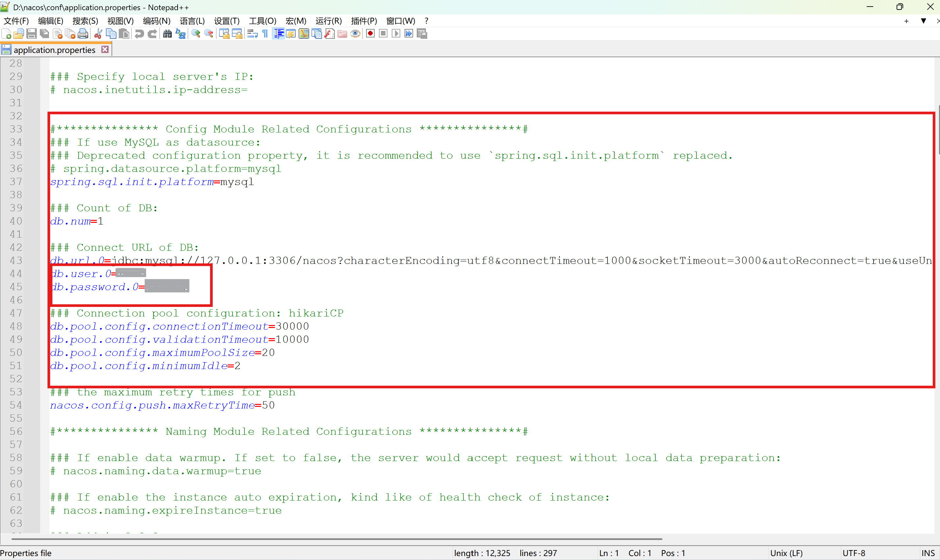
Task: Click the Undo arrow icon
Action: [139, 34]
